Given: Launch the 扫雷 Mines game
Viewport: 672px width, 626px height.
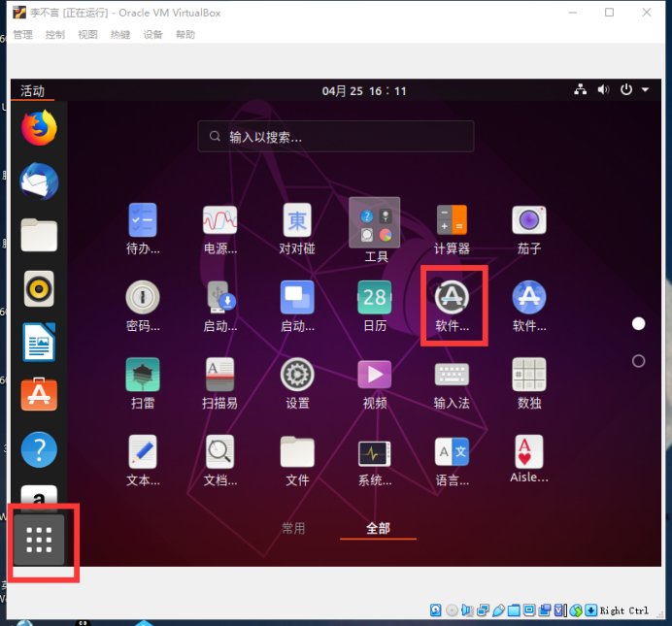Looking at the screenshot, I should [143, 383].
